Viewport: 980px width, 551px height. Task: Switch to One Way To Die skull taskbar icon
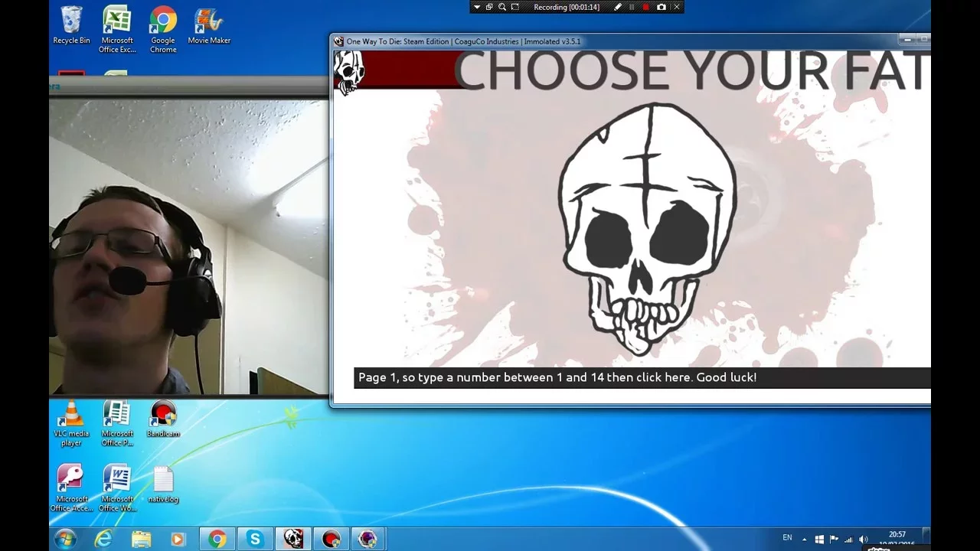pyautogui.click(x=293, y=540)
